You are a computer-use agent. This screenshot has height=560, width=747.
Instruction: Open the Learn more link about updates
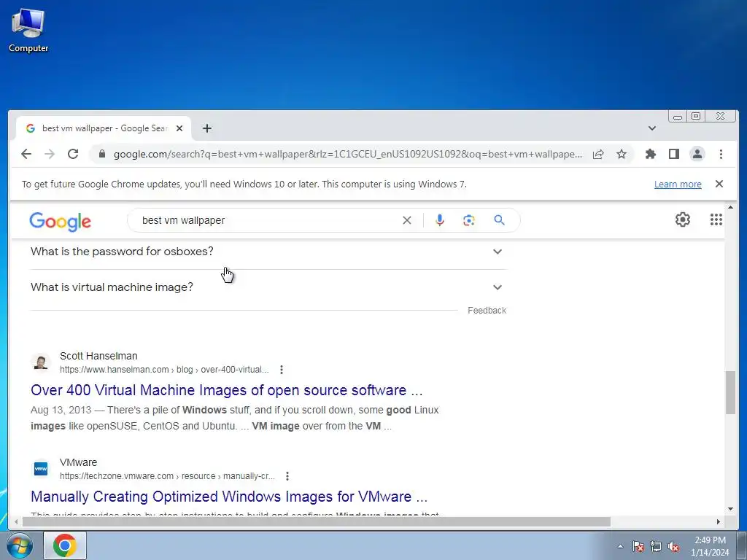[678, 184]
